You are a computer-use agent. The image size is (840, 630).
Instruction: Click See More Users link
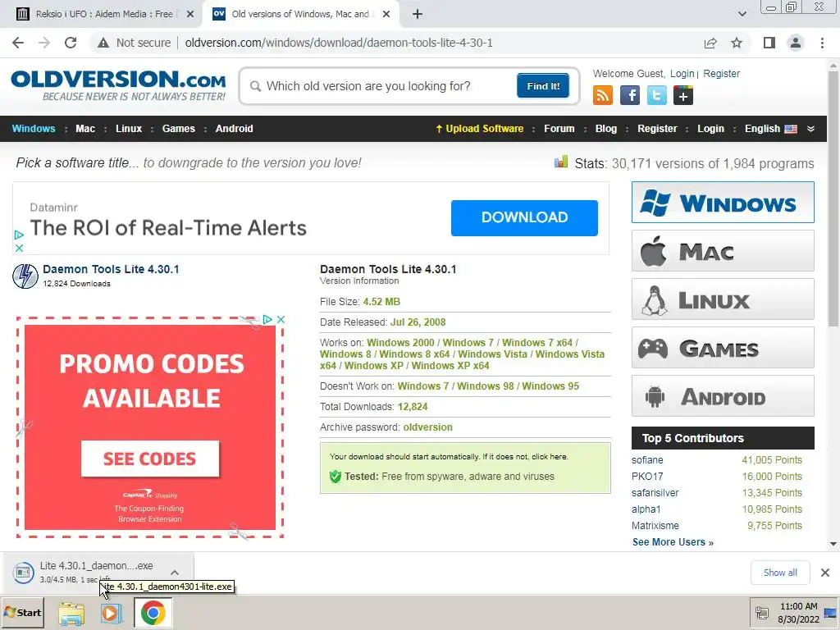click(673, 542)
